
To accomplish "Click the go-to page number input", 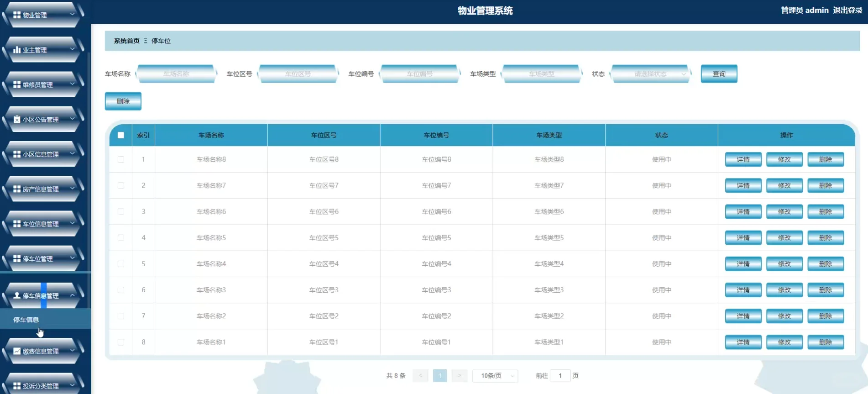I will [x=560, y=376].
